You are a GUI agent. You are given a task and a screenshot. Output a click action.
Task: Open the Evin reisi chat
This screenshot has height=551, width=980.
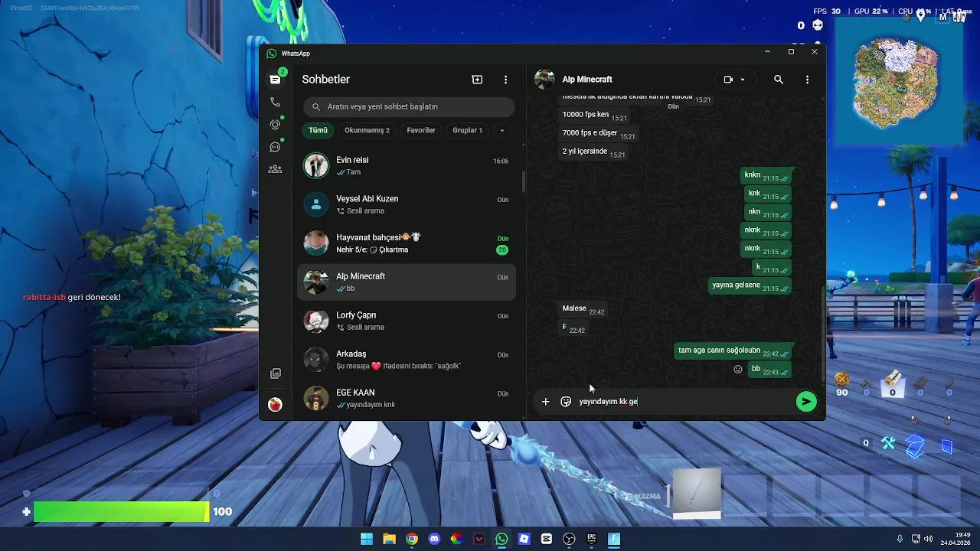click(407, 165)
